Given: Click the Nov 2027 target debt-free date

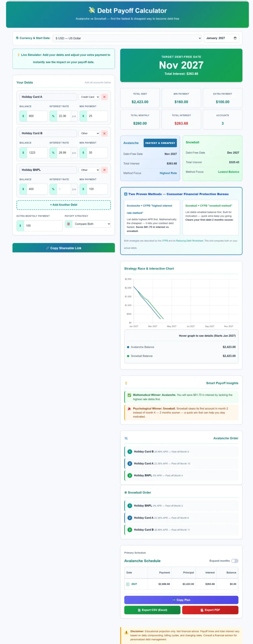Looking at the screenshot, I should 181,65.
